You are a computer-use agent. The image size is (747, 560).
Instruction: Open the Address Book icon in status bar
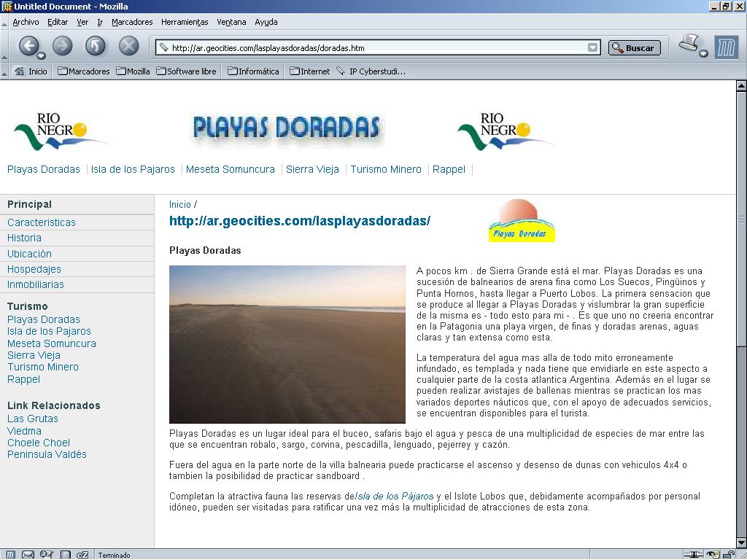pyautogui.click(x=66, y=555)
